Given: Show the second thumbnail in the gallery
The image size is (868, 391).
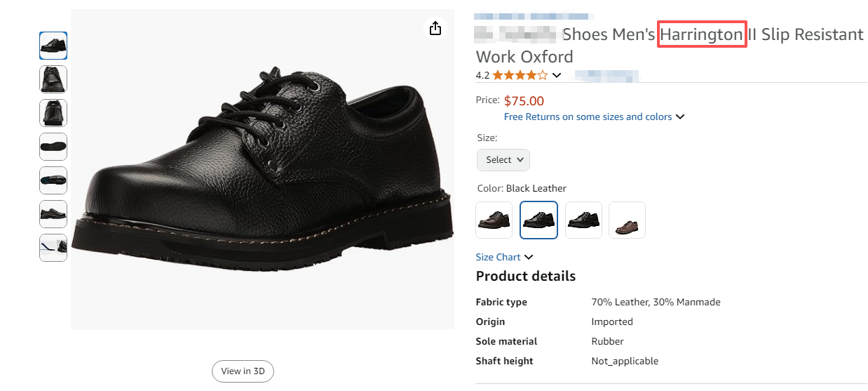Looking at the screenshot, I should pos(53,79).
